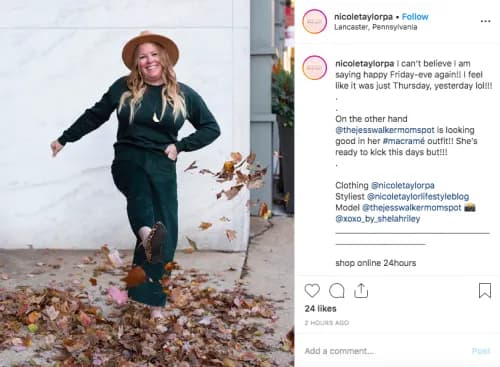Save post with the bookmark icon
This screenshot has width=500, height=367.
point(485,290)
